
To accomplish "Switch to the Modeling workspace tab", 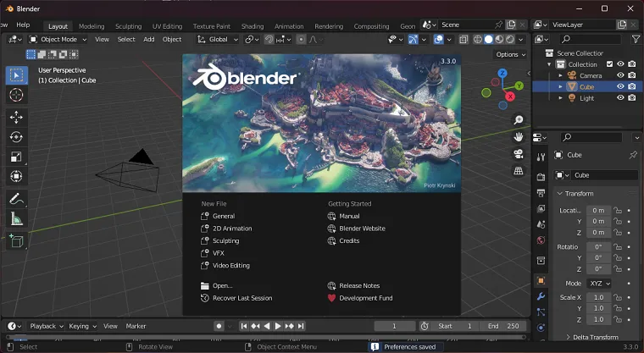I will [x=92, y=26].
